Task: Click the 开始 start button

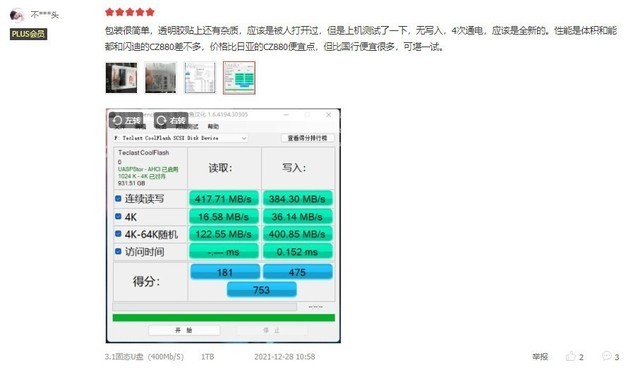Action: pos(184,330)
